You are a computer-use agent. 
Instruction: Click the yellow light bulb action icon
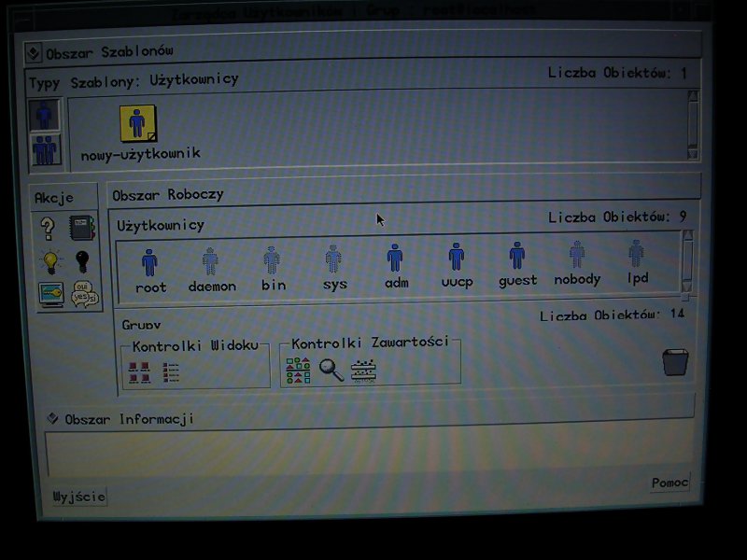pyautogui.click(x=49, y=262)
